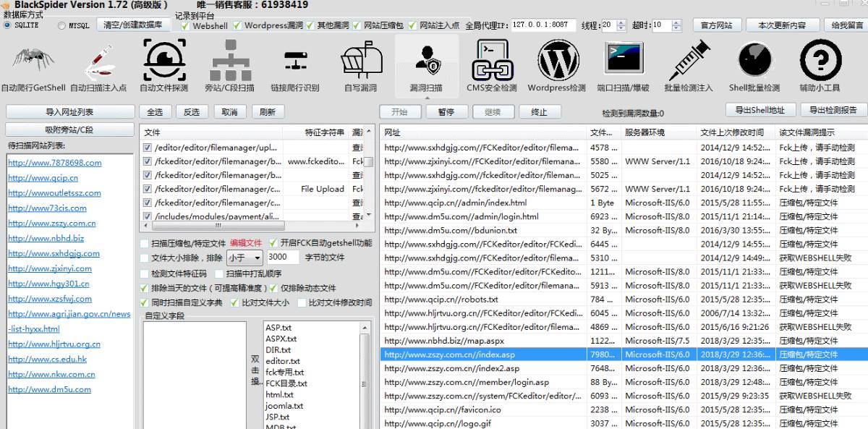Toggle the 网站注入点 checkbox
Screen dimensions: 868x429
coord(412,25)
